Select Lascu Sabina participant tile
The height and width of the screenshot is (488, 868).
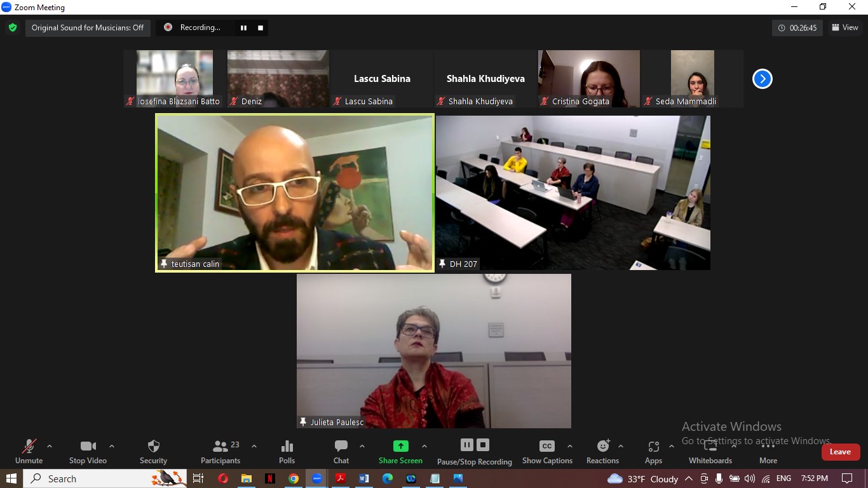pyautogui.click(x=382, y=79)
